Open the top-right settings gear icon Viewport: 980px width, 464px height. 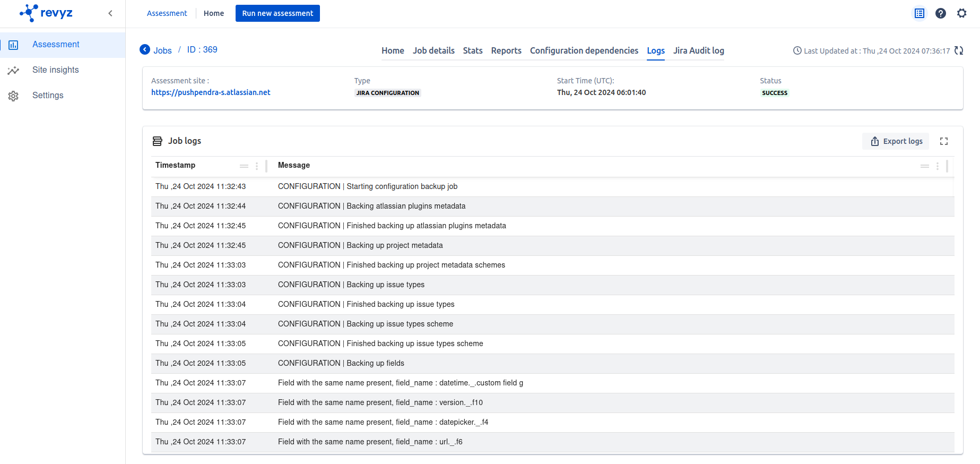[962, 13]
